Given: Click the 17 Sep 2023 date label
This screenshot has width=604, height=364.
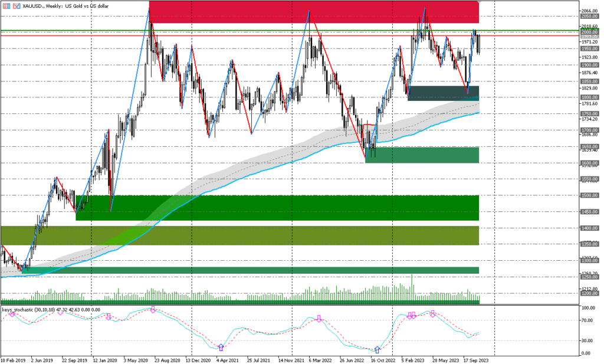Looking at the screenshot, I should point(475,359).
